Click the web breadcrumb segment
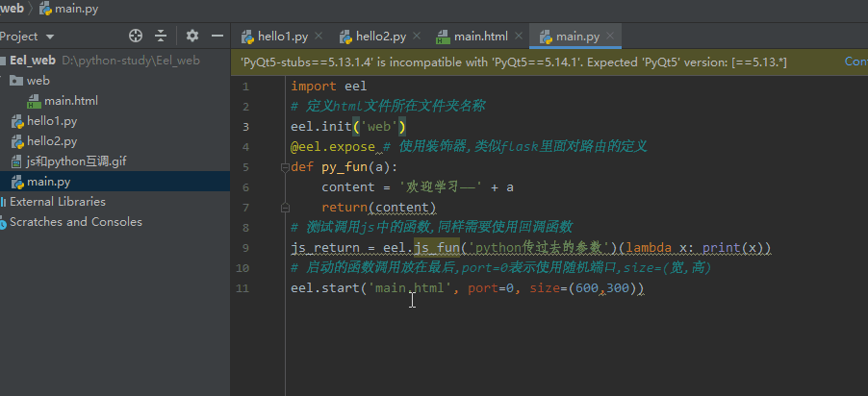Image resolution: width=868 pixels, height=396 pixels. pyautogui.click(x=13, y=9)
